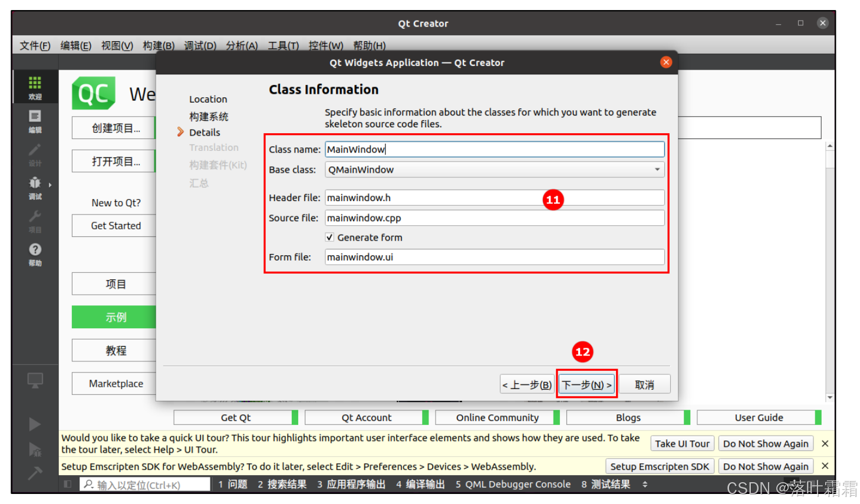This screenshot has height=504, width=860.
Task: Click the 取消 cancel button
Action: coord(644,384)
